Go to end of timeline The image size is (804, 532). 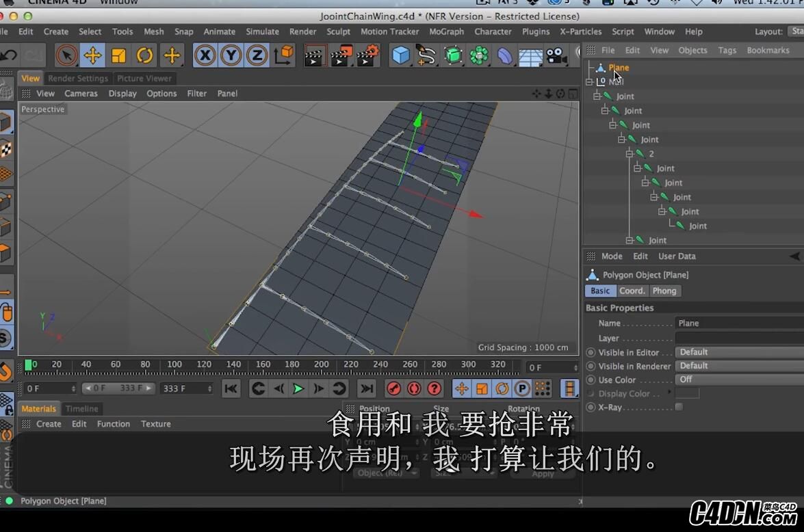pos(367,388)
